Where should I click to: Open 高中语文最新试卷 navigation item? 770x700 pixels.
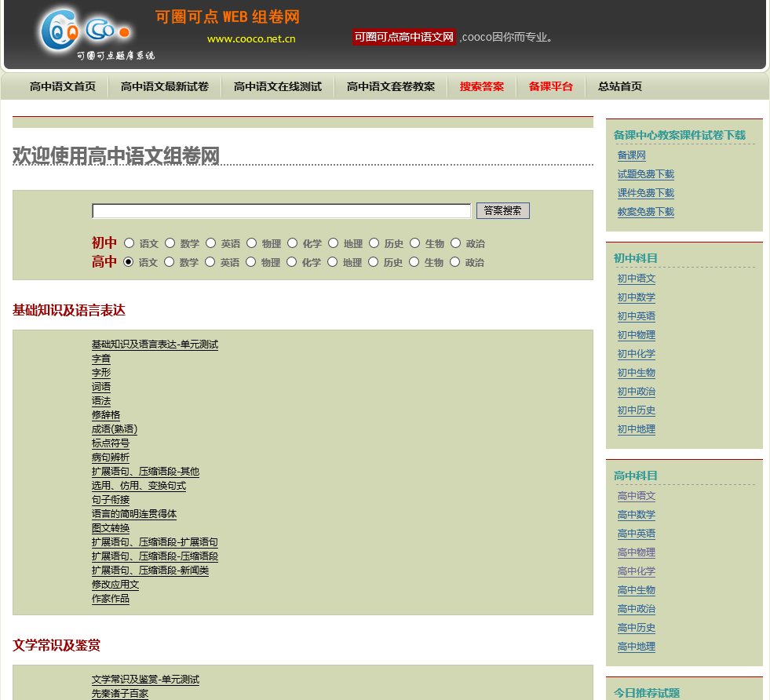165,87
